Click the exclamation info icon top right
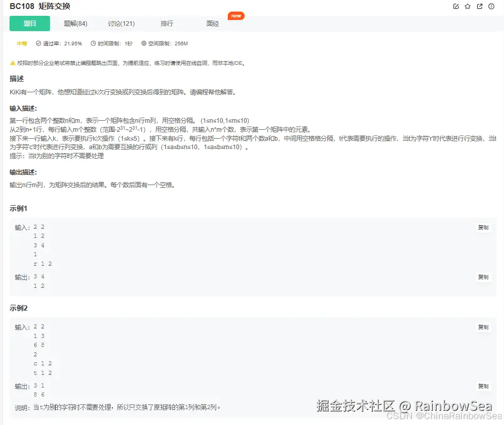 pyautogui.click(x=492, y=5)
